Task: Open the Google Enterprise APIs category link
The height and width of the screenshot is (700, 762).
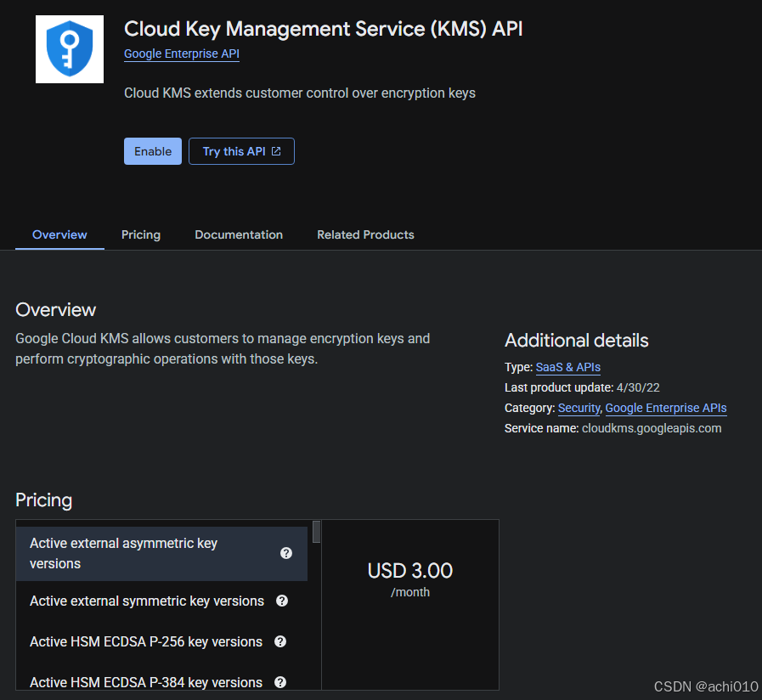Action: point(666,408)
